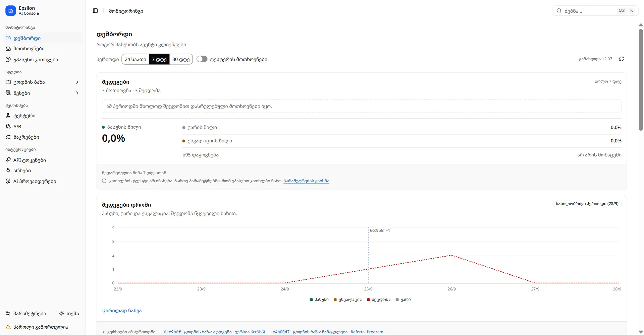Click მონიტორინგი breadcrumb title
The height and width of the screenshot is (335, 644).
tap(126, 11)
